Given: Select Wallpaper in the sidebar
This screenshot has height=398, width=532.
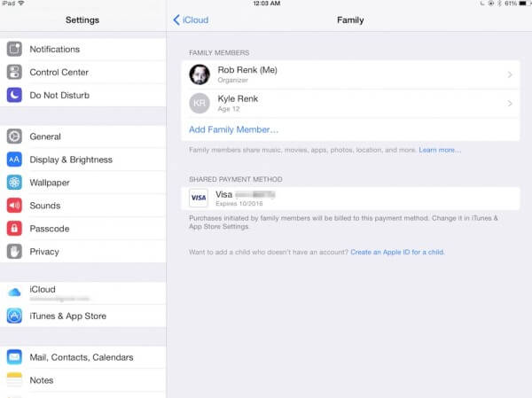Looking at the screenshot, I should click(83, 183).
